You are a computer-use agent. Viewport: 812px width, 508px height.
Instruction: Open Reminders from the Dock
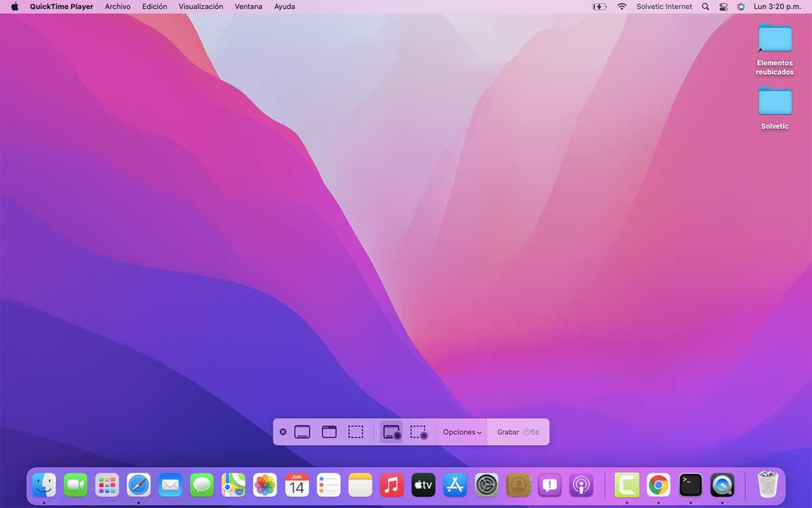pos(329,485)
